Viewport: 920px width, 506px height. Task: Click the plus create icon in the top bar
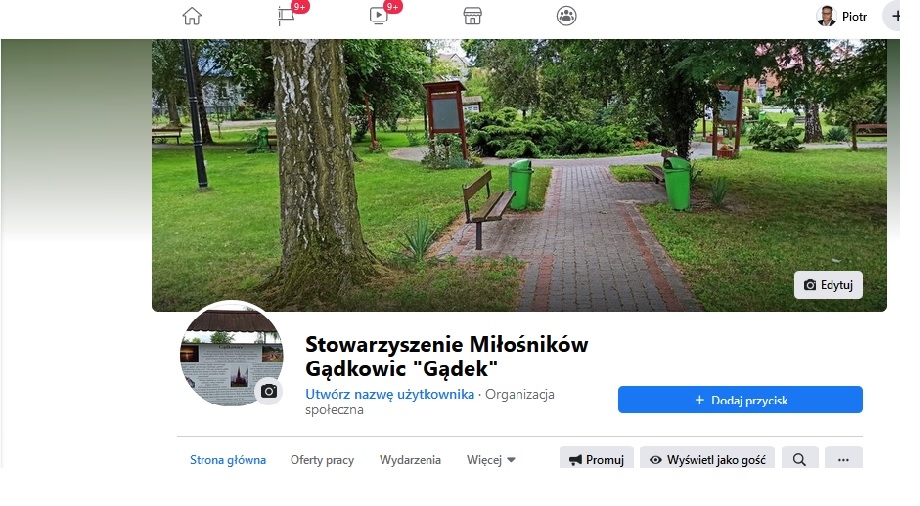tap(894, 16)
